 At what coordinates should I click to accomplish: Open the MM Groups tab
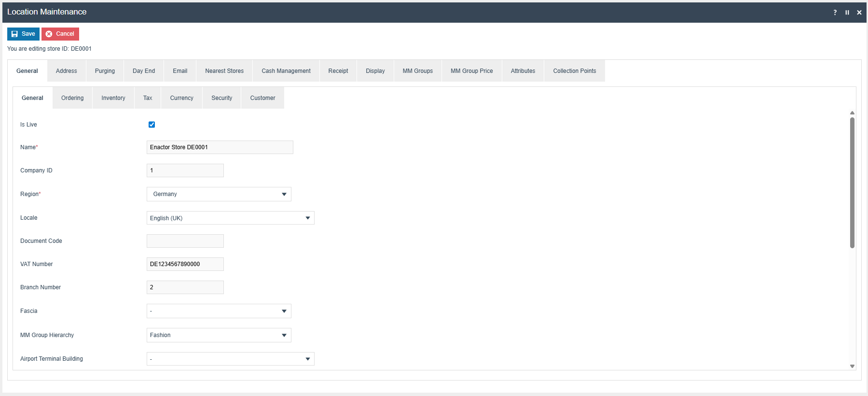coord(418,71)
